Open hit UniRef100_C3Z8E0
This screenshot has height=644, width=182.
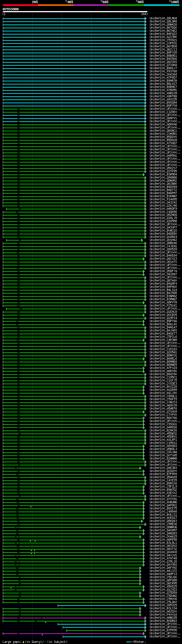(x=163, y=112)
